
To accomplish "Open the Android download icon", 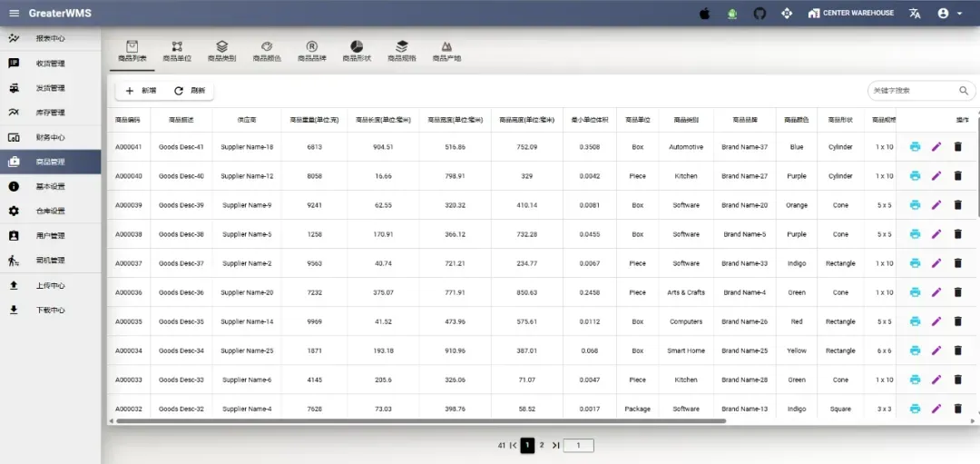I will click(x=732, y=14).
